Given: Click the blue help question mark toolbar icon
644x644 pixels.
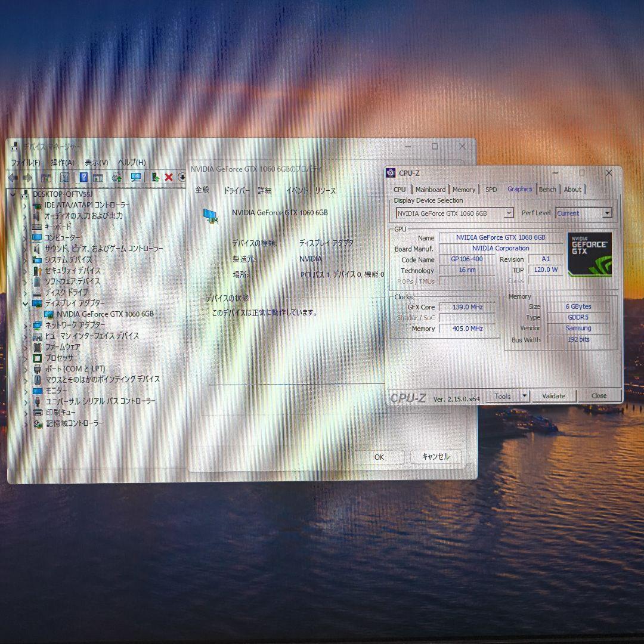Looking at the screenshot, I should pos(83,177).
